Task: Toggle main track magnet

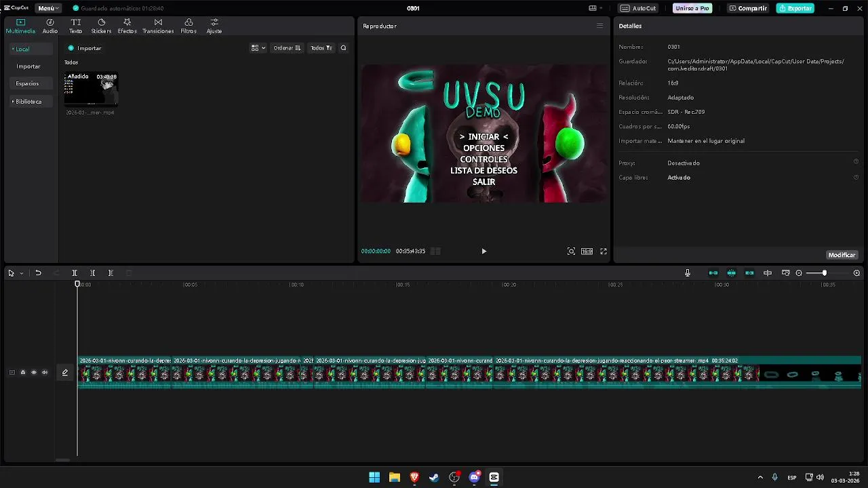Action: (x=713, y=273)
